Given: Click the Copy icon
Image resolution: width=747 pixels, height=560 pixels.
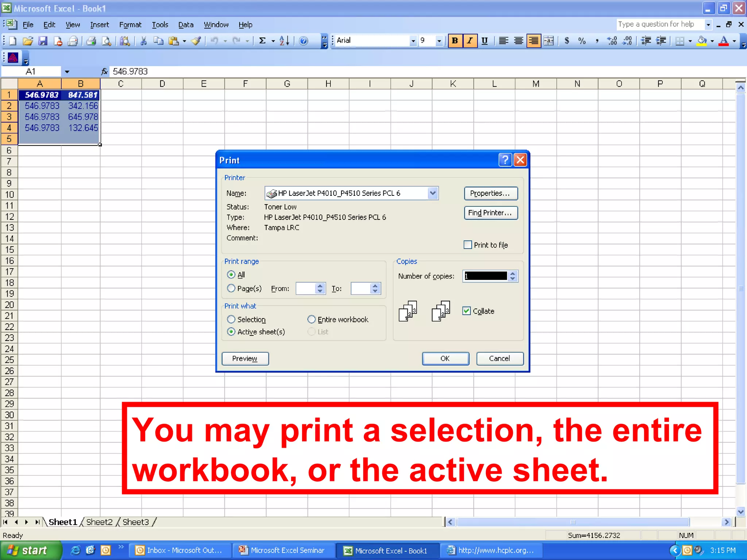Looking at the screenshot, I should coord(158,41).
